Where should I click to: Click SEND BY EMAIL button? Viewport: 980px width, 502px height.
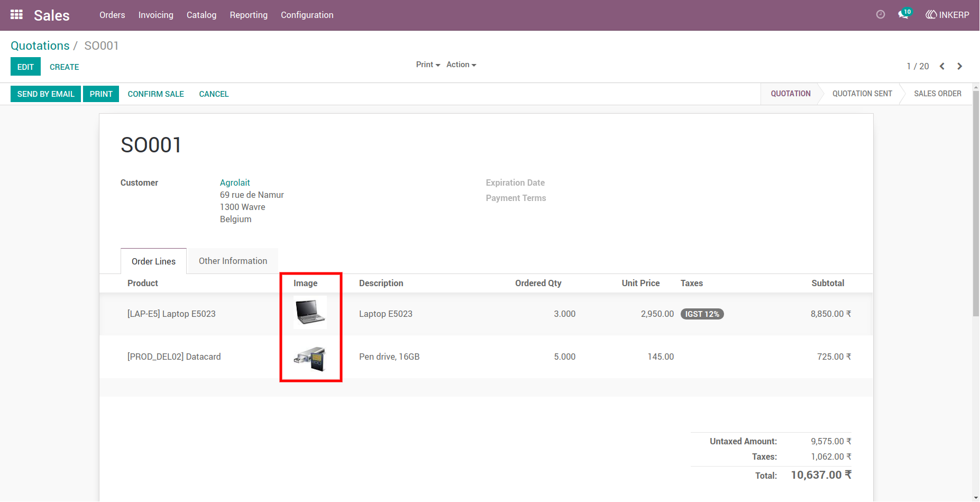tap(45, 94)
